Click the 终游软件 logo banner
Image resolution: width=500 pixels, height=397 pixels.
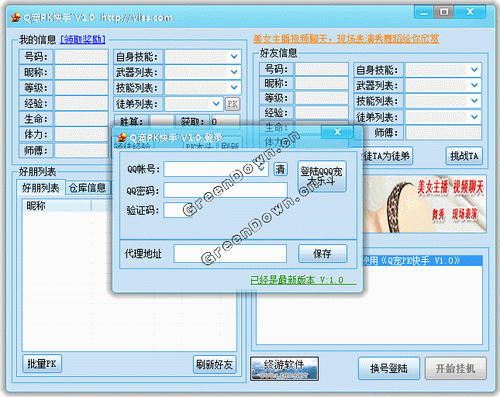(284, 369)
